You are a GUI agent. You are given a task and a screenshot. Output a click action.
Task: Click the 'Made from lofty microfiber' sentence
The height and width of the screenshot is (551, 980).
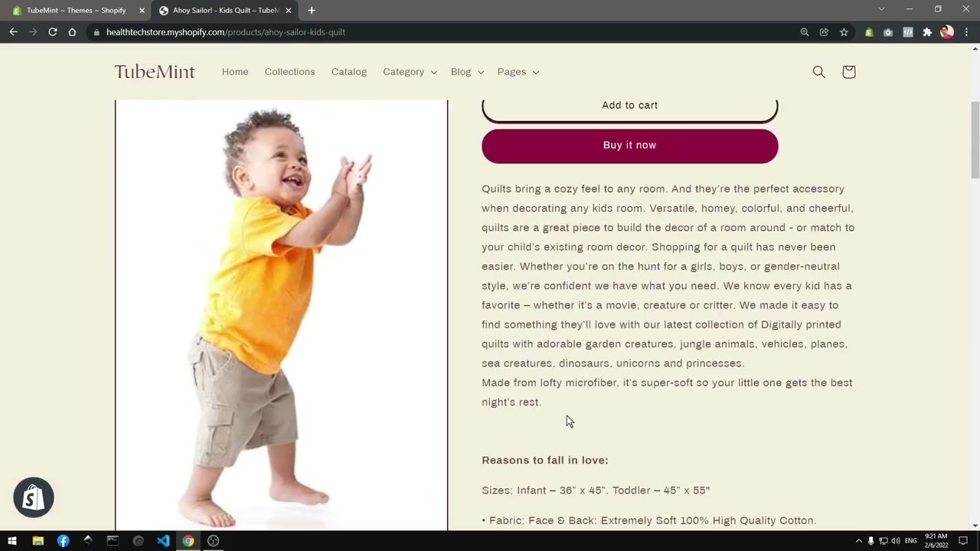[x=667, y=392]
